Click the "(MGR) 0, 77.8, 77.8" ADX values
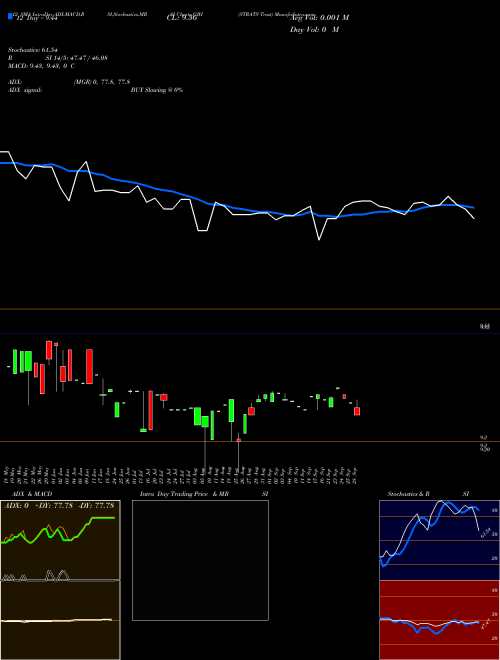500x660 pixels. point(102,82)
